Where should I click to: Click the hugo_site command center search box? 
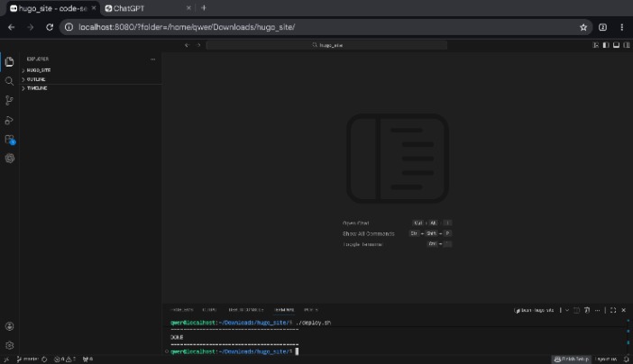(x=326, y=45)
